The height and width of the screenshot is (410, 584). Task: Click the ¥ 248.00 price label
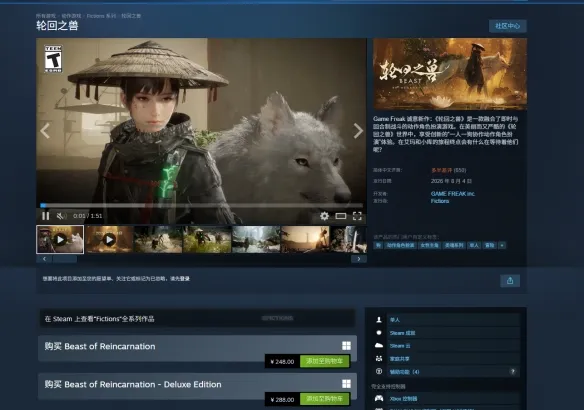point(282,362)
